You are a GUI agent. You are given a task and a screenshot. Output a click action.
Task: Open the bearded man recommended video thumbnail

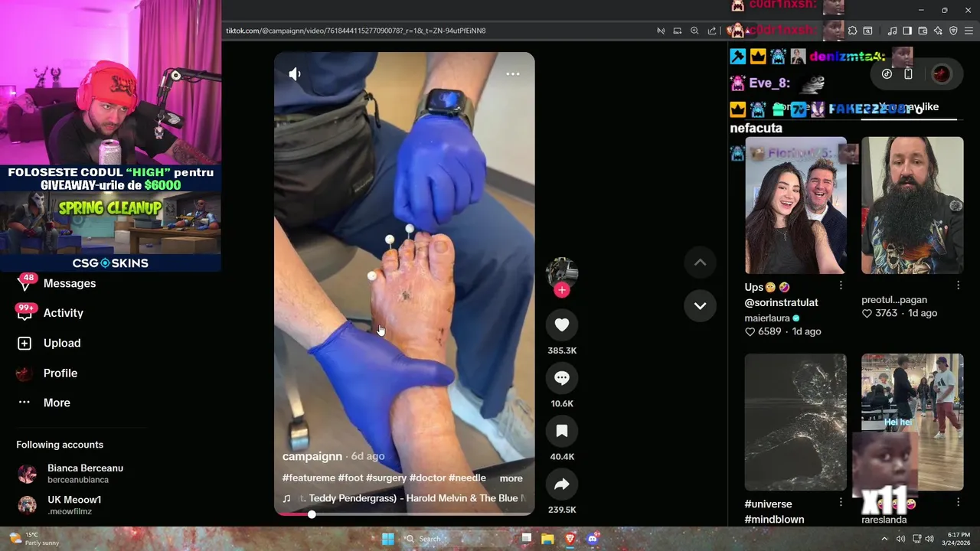913,205
